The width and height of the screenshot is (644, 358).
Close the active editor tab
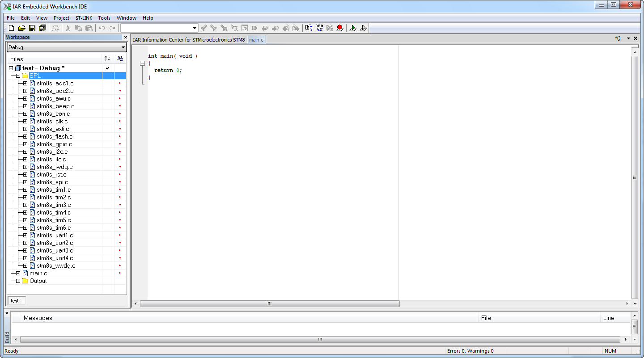pos(636,38)
